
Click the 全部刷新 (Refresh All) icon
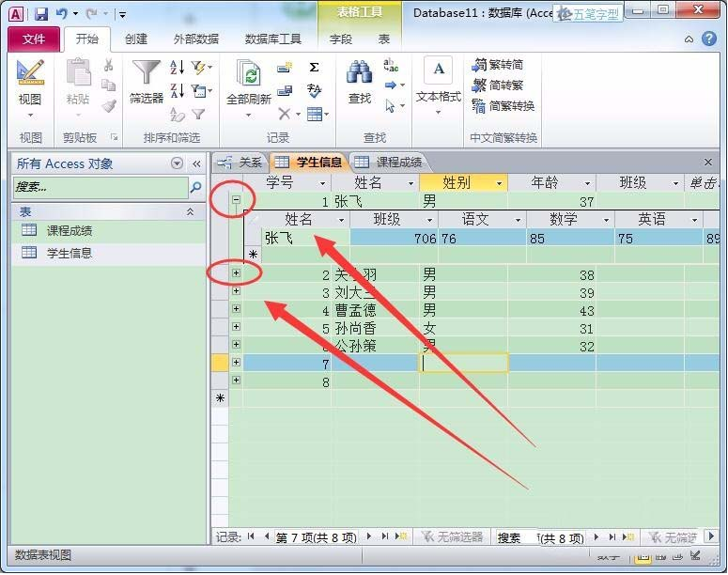point(249,74)
